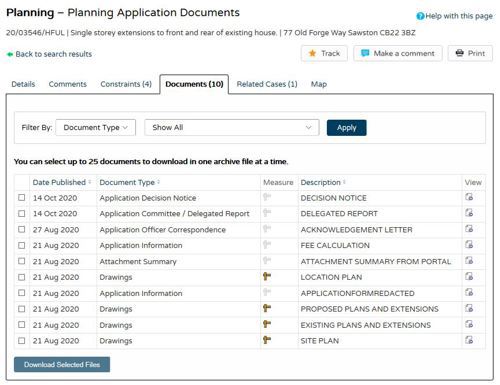Click the Measure column header
The height and width of the screenshot is (385, 500).
click(278, 182)
